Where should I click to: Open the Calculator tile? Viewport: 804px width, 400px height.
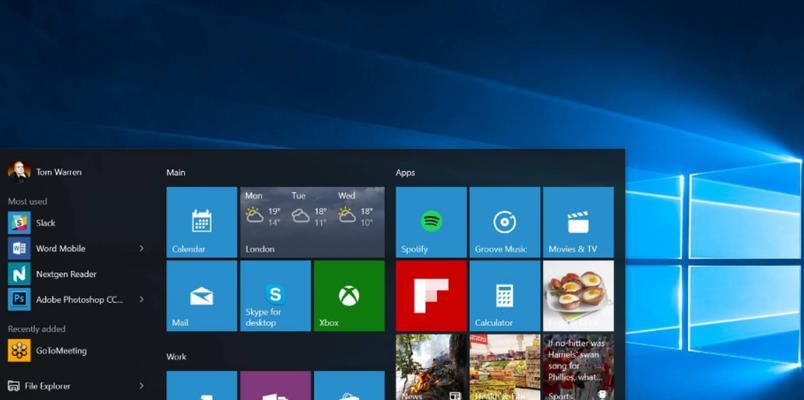[505, 296]
